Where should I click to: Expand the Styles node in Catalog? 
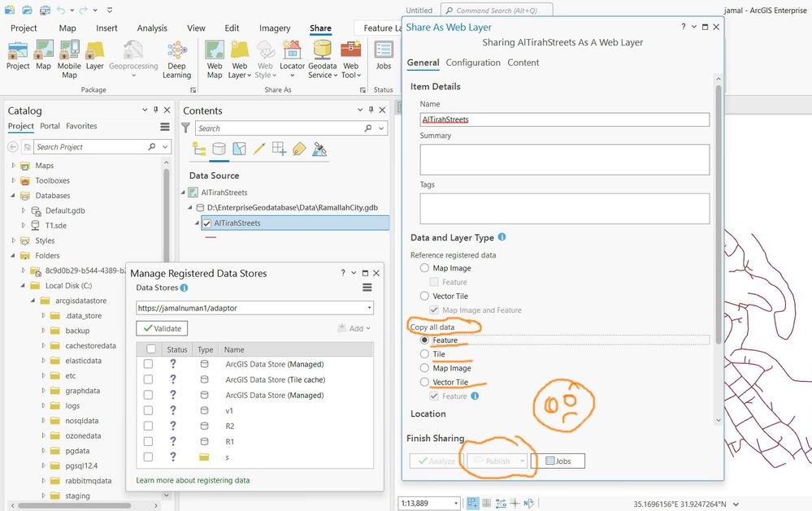click(x=14, y=240)
